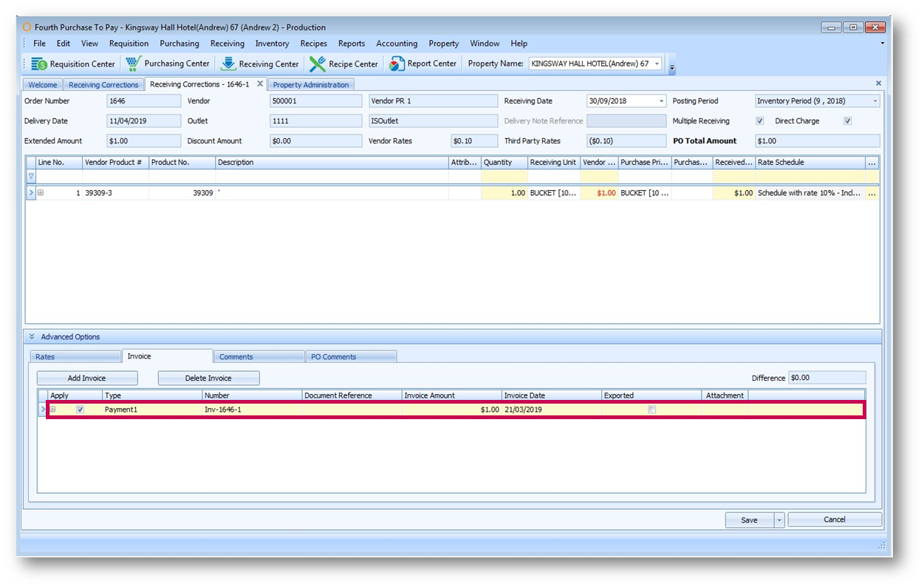Open the Requisition Center toolbar icon

39,64
